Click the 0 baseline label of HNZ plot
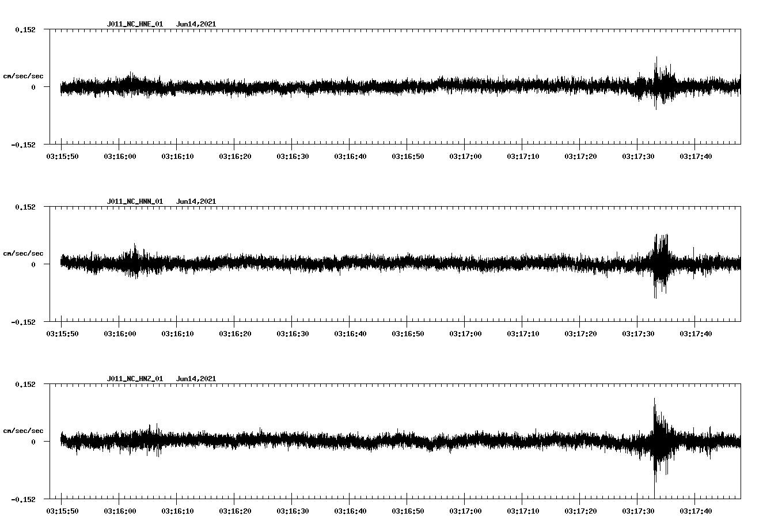782x532 pixels. (x=33, y=442)
